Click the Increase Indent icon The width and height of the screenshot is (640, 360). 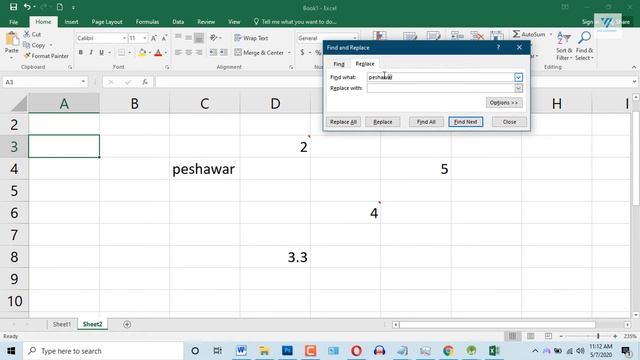224,52
